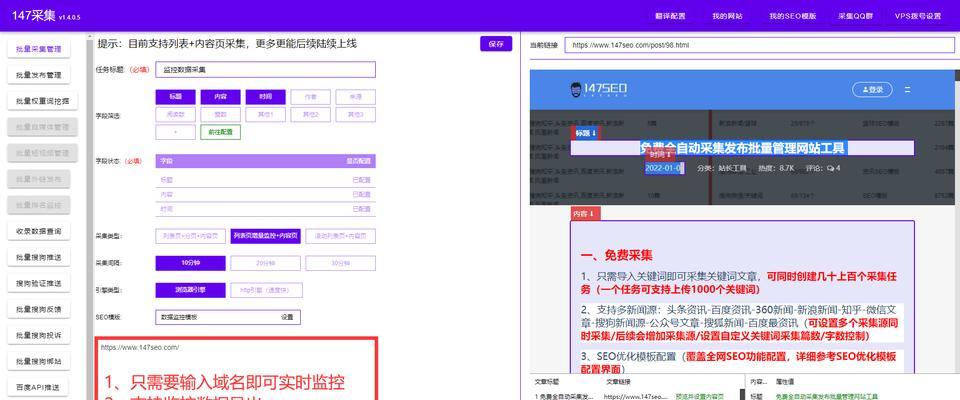
Task: Click the 标题 row in field status table
Action: (266, 180)
